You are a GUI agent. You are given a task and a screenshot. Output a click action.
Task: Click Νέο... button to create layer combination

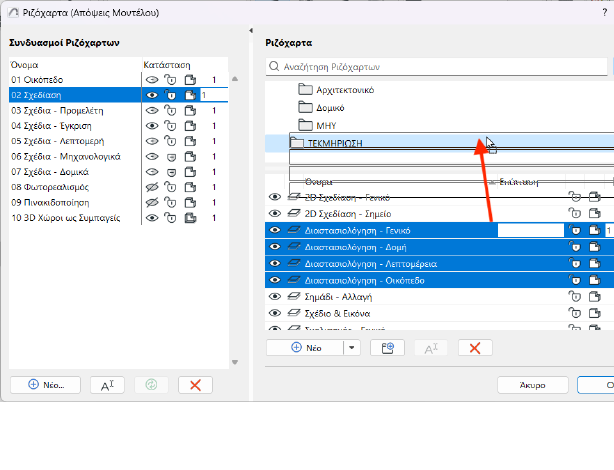(x=45, y=384)
